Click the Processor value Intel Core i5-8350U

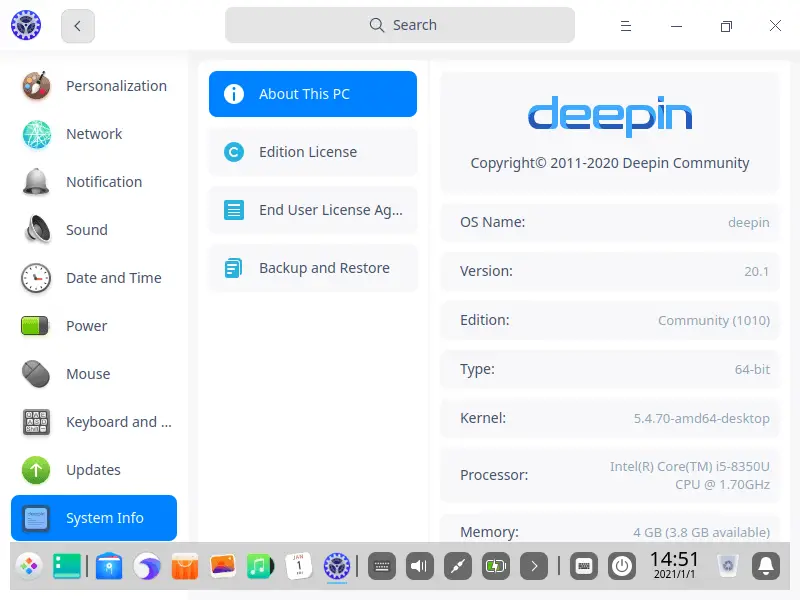pos(690,475)
